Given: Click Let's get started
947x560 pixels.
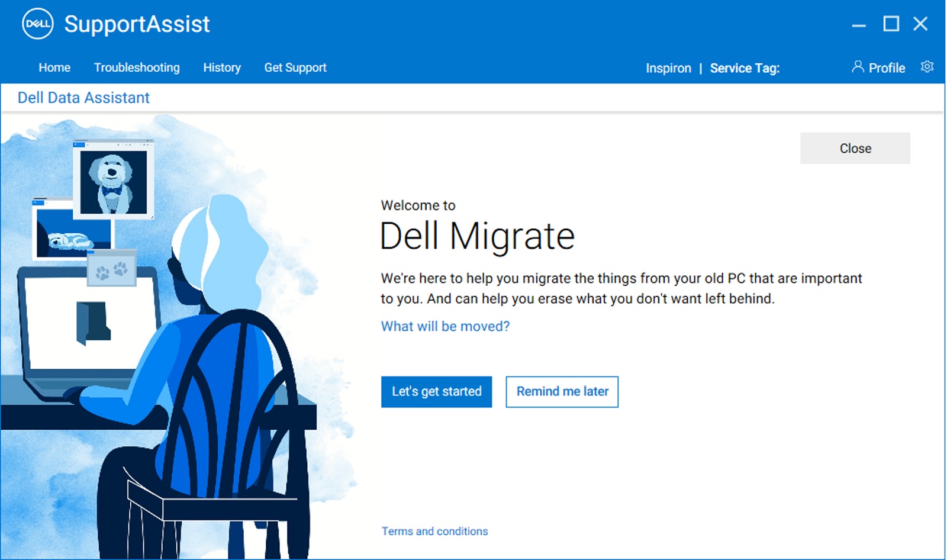Looking at the screenshot, I should click(436, 391).
